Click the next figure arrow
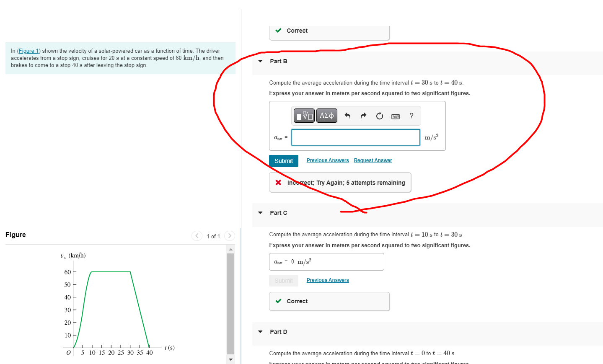Screen dimensions: 603x364 (x=230, y=236)
